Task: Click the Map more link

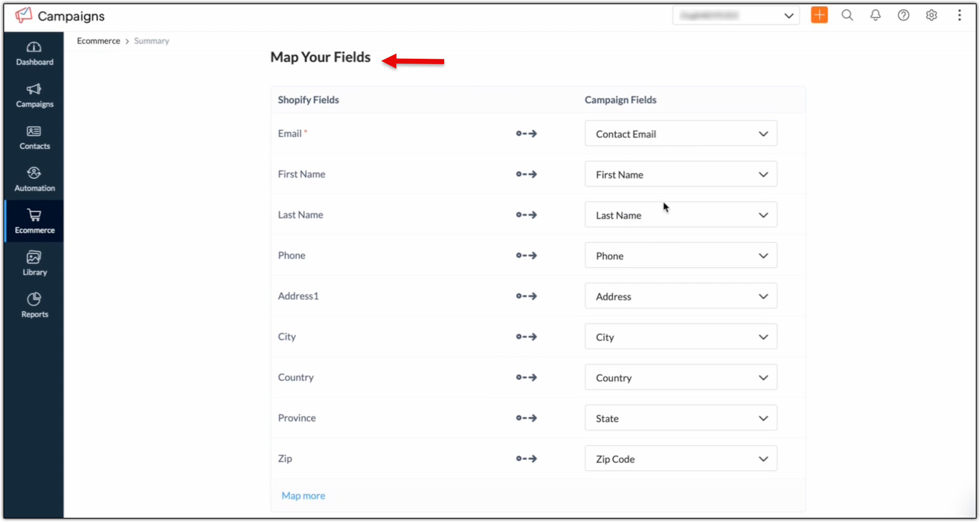Action: tap(303, 495)
